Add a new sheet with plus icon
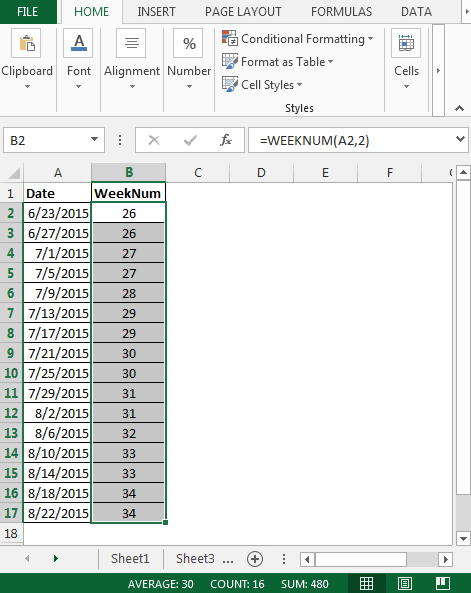Screen dimensions: 471x593 click(255, 559)
